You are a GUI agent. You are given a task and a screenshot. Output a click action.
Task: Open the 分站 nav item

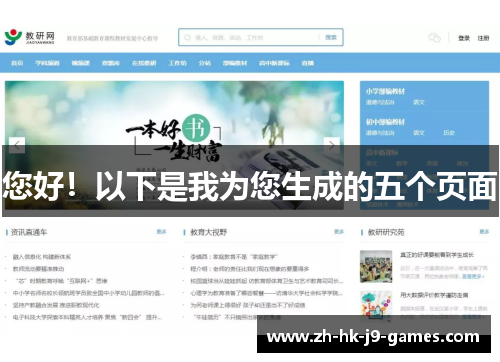click(x=205, y=63)
